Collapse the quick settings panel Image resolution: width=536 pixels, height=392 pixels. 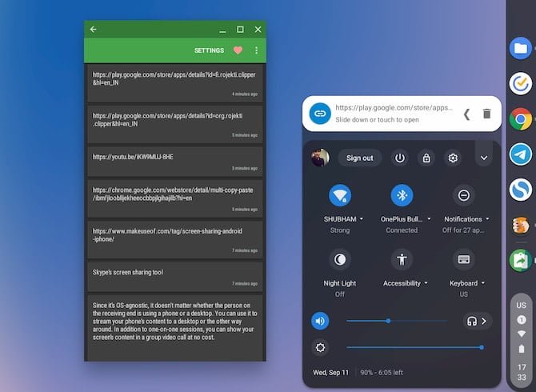point(484,158)
